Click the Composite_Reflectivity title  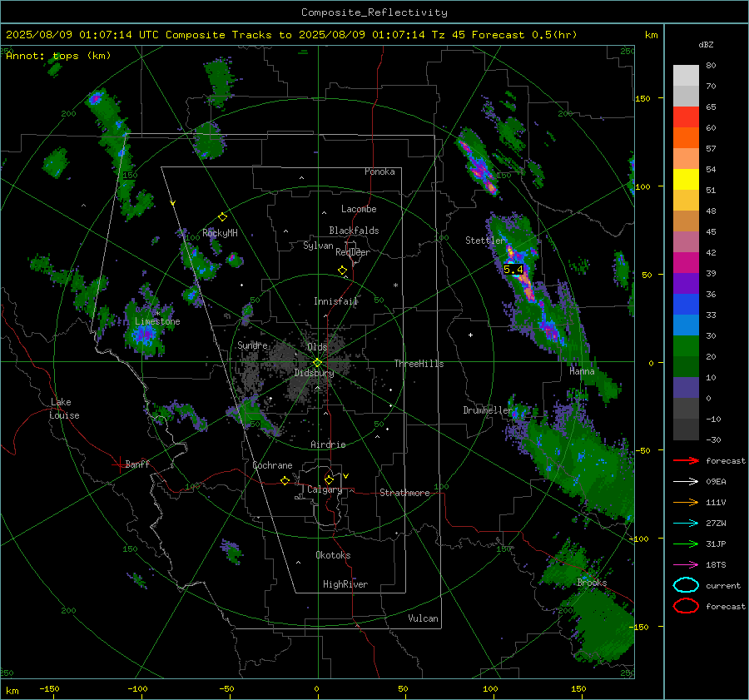[374, 12]
